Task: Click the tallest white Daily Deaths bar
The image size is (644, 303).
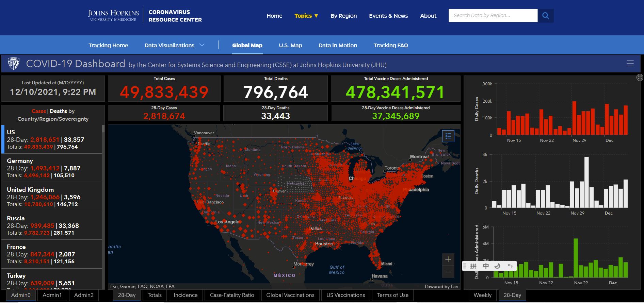Action: click(x=586, y=182)
